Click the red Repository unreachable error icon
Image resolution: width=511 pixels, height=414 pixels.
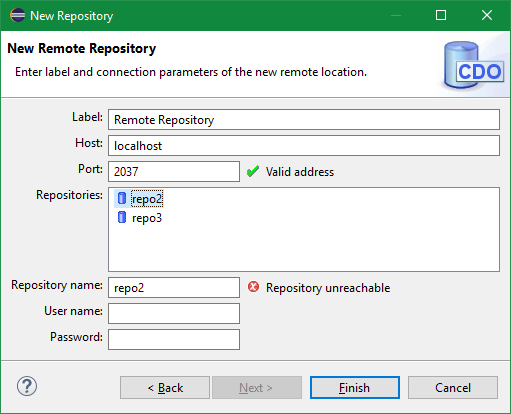click(253, 287)
